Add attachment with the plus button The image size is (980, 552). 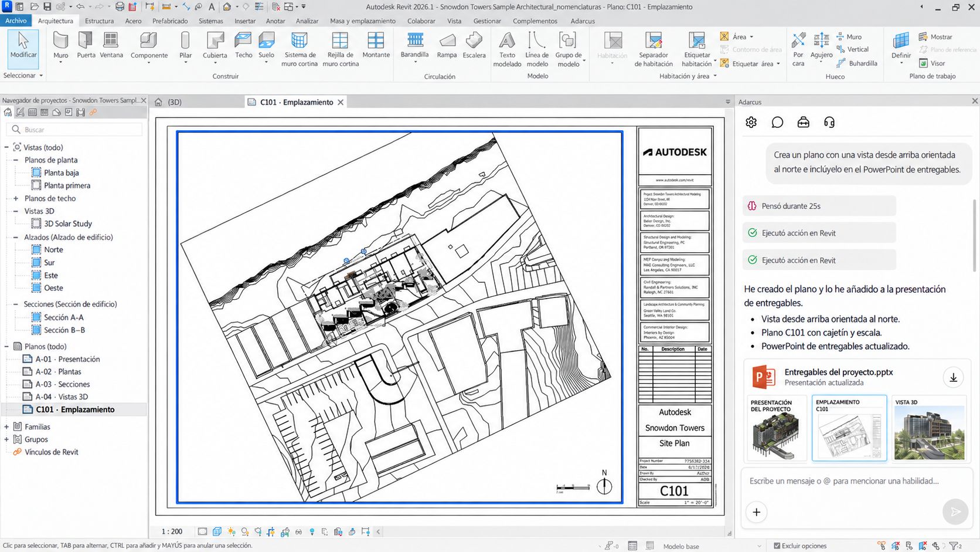tap(757, 512)
